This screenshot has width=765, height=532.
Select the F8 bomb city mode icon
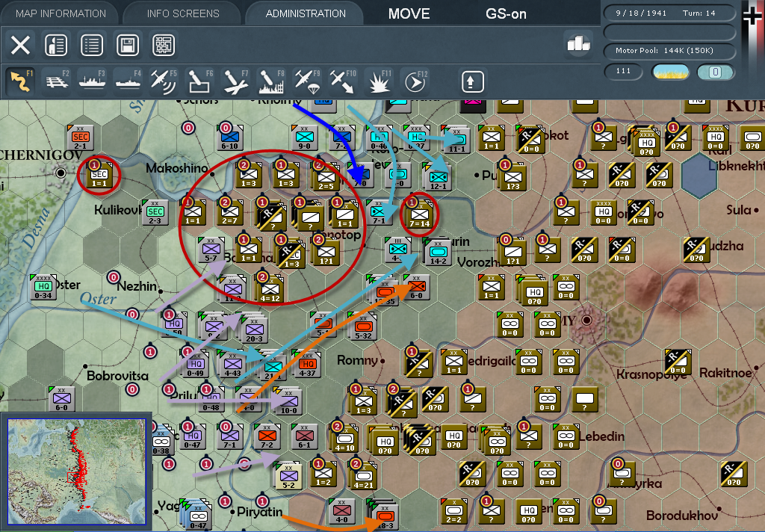tap(272, 81)
